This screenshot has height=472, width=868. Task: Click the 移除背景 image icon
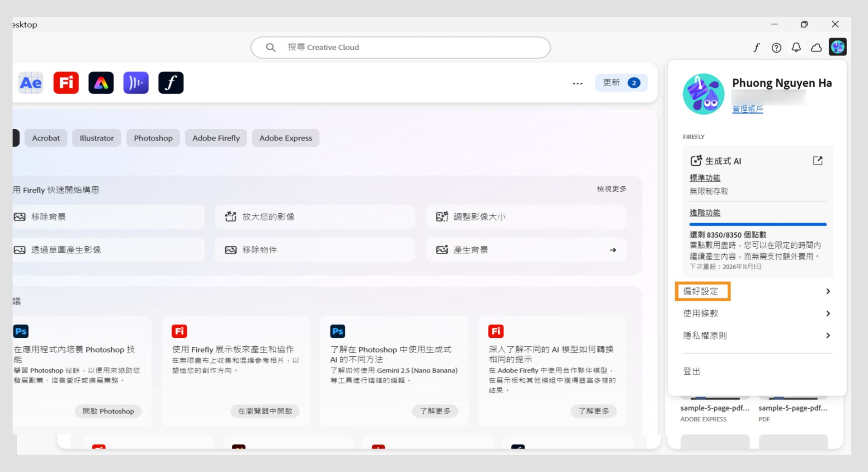(19, 217)
